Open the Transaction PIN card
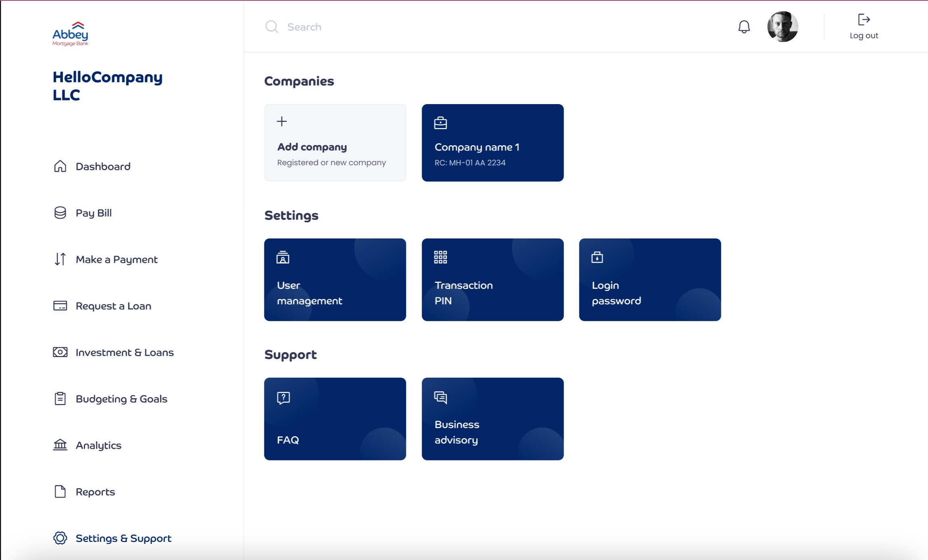Image resolution: width=928 pixels, height=560 pixels. 492,280
